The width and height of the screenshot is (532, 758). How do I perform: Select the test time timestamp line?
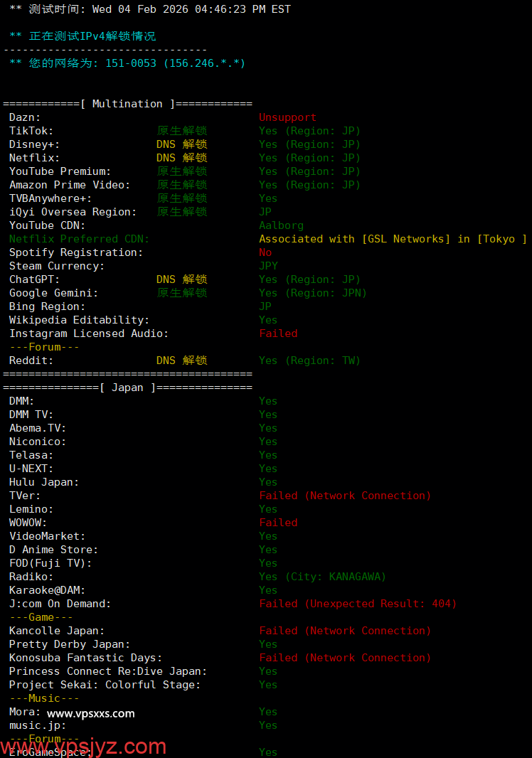[150, 9]
